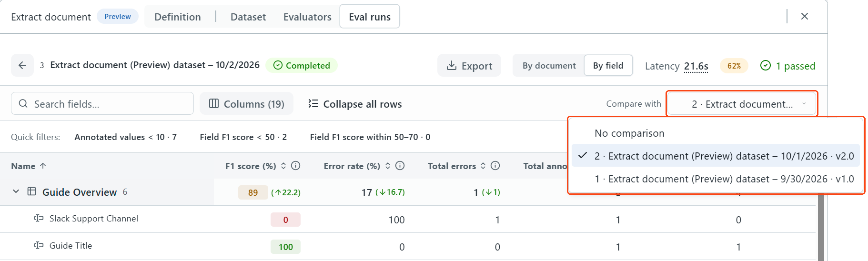Click Guide Title F1 score 100
The width and height of the screenshot is (868, 261).
tap(285, 247)
